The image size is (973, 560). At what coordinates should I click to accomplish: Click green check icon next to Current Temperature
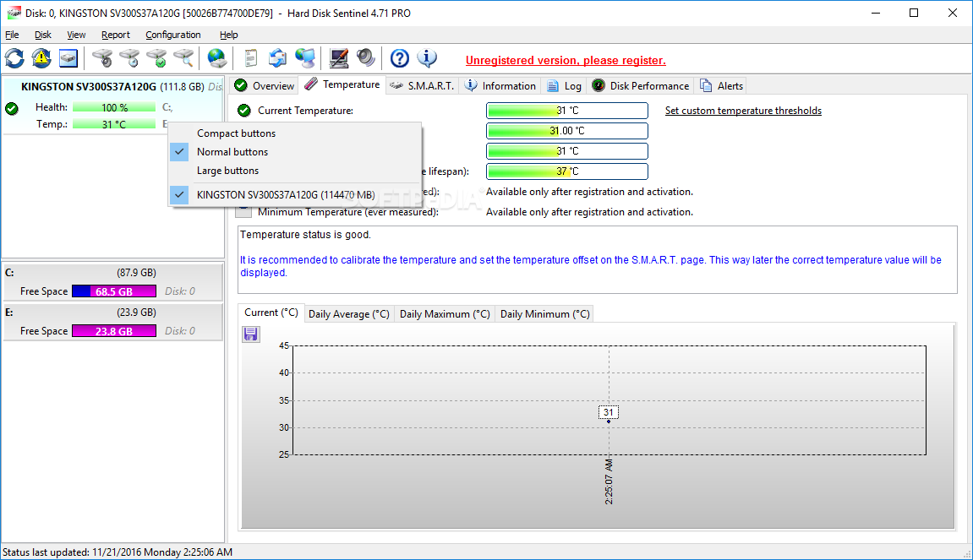(244, 111)
